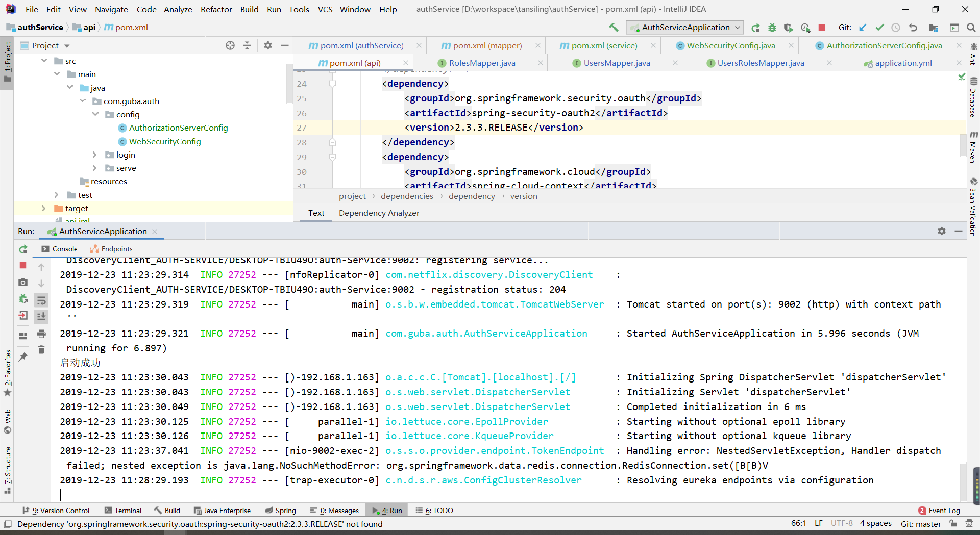
Task: Clear console output with the trash icon
Action: (41, 349)
